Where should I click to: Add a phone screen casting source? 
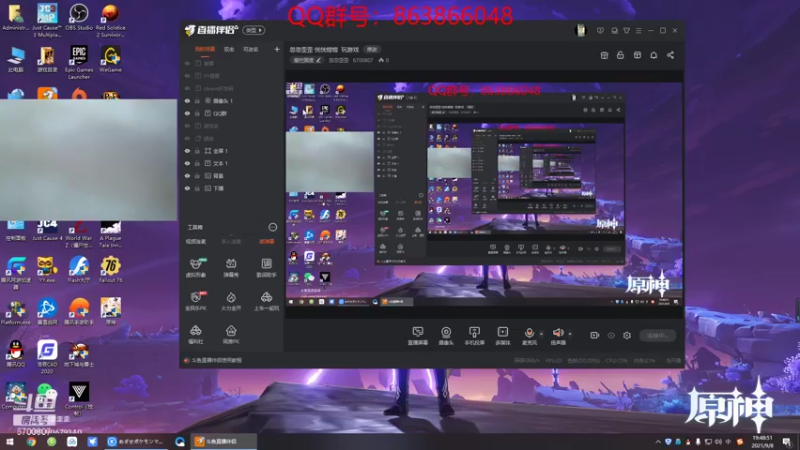click(474, 336)
